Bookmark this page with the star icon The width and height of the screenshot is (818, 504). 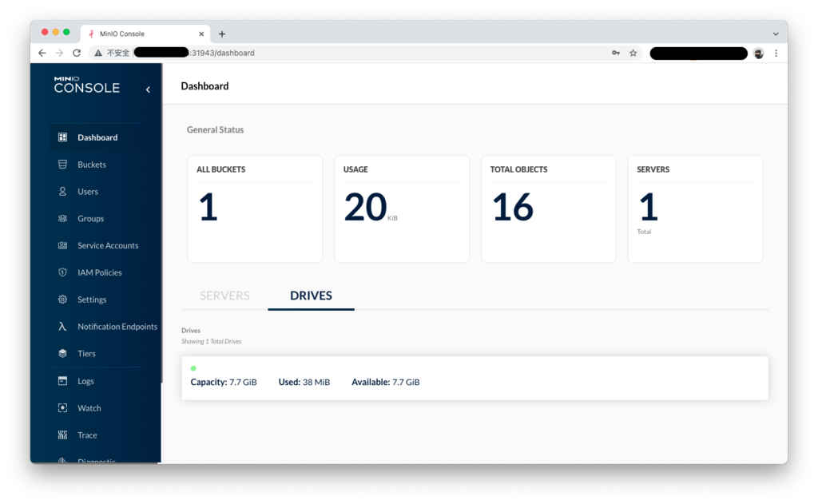click(633, 53)
